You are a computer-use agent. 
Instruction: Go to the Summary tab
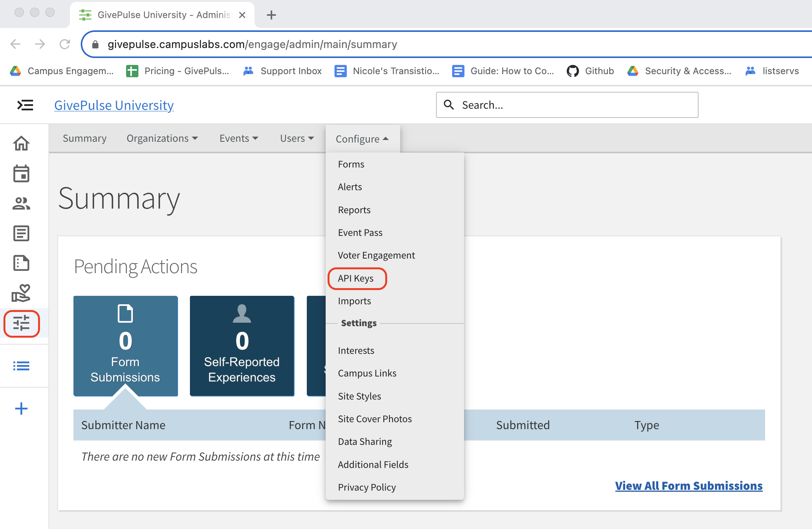[85, 138]
